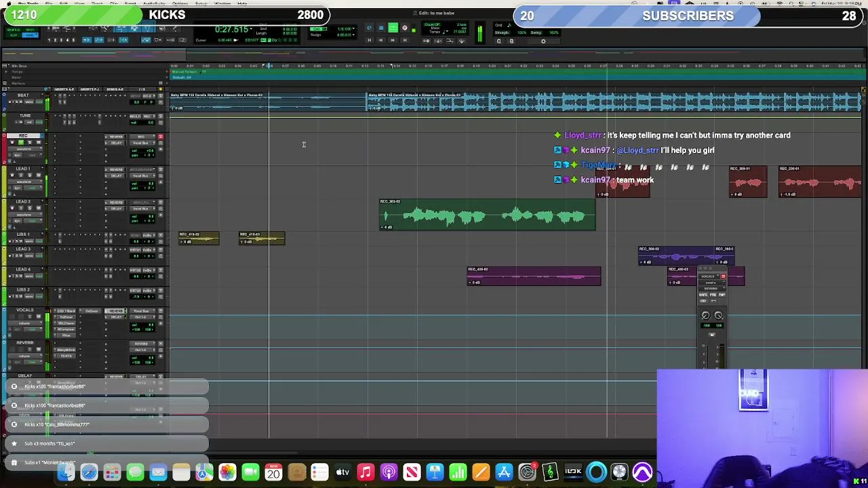The height and width of the screenshot is (488, 868).
Task: Open REVERB send on REC track
Action: (115, 137)
